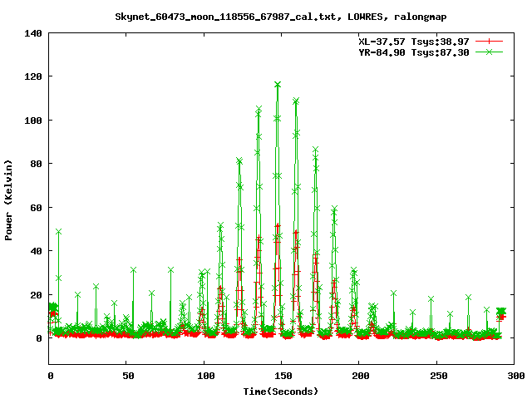
Task: Click the x-axis tick label 300
Action: point(515,376)
